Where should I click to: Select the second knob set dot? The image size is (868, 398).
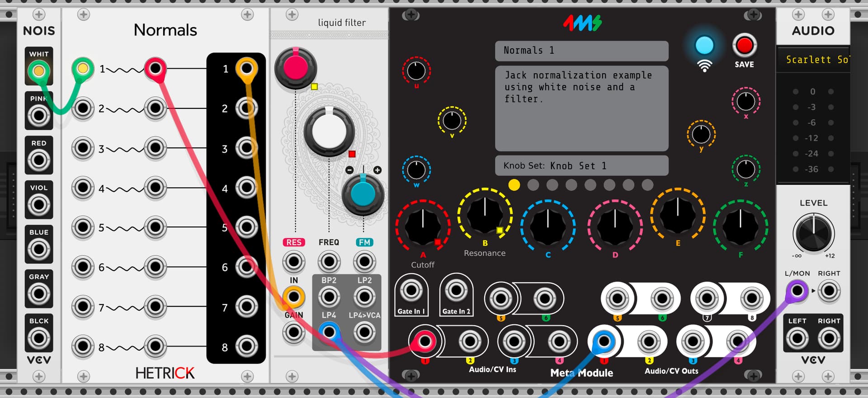(x=533, y=185)
